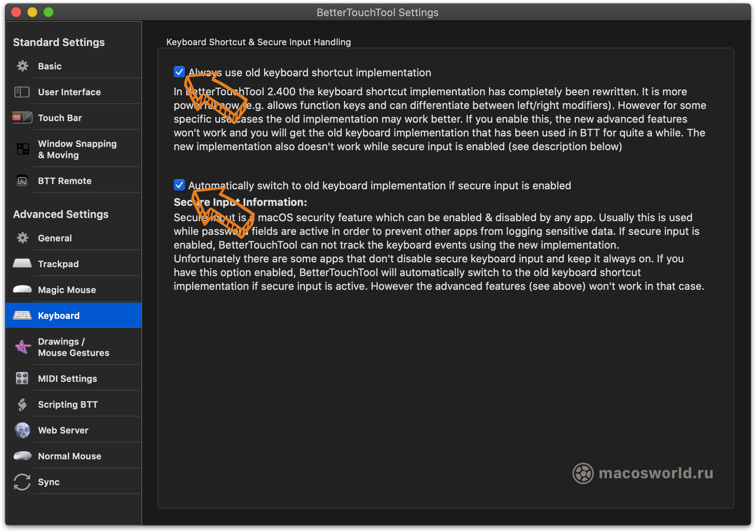The height and width of the screenshot is (532, 756).
Task: Select the Keyboard sidebar entry
Action: point(73,316)
